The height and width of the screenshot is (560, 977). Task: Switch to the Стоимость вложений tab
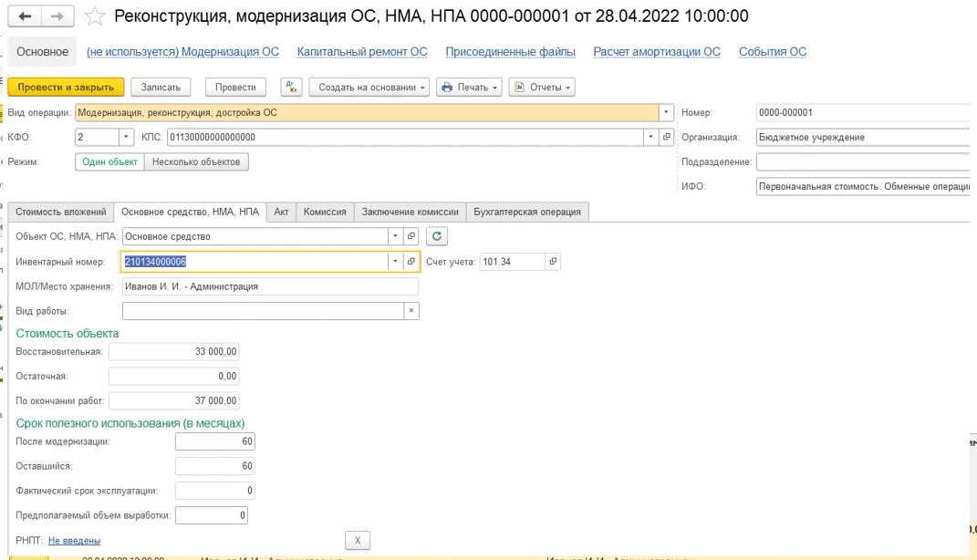pos(61,212)
